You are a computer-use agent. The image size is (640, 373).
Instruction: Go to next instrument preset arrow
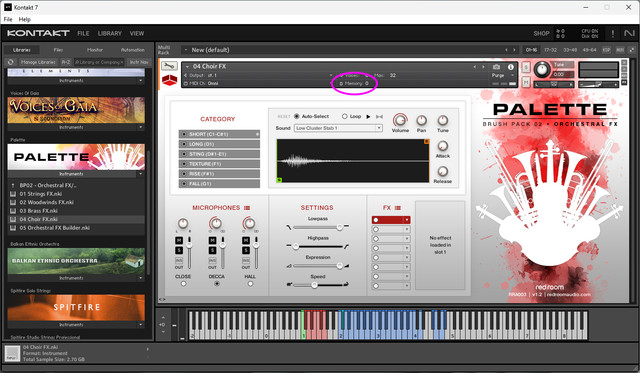coord(483,67)
